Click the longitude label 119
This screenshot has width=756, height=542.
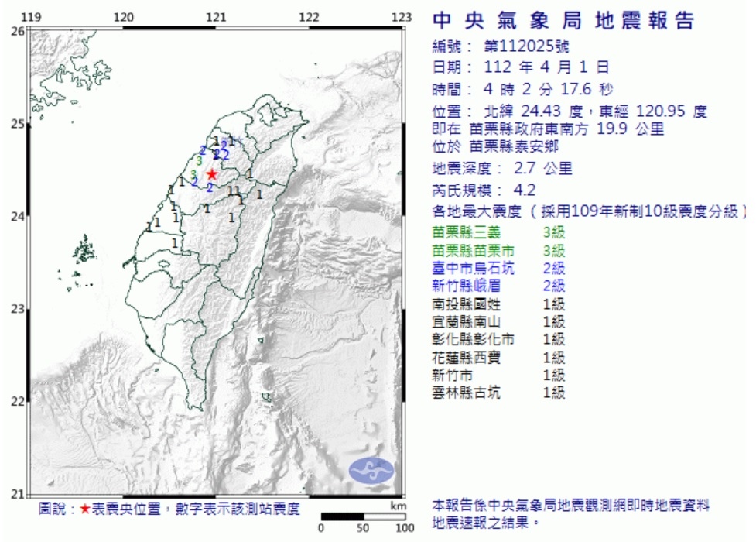[x=32, y=18]
